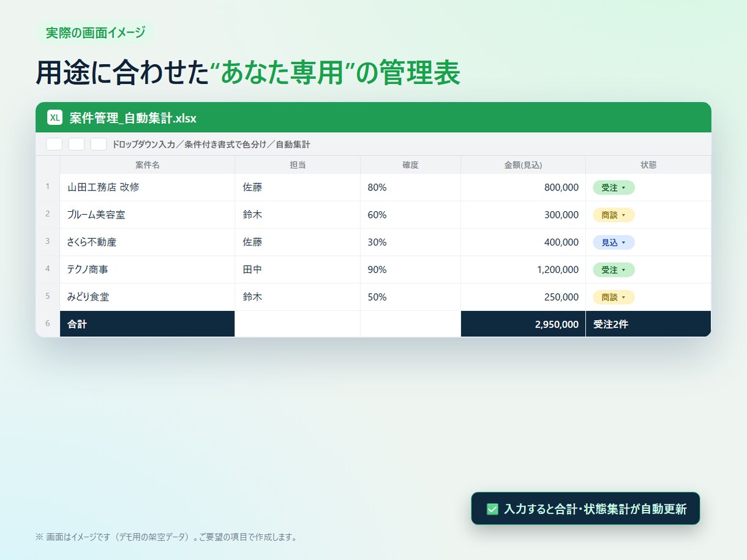Click the 実際の画面イメージ badge
Viewport: 747px width, 560px height.
tap(96, 32)
